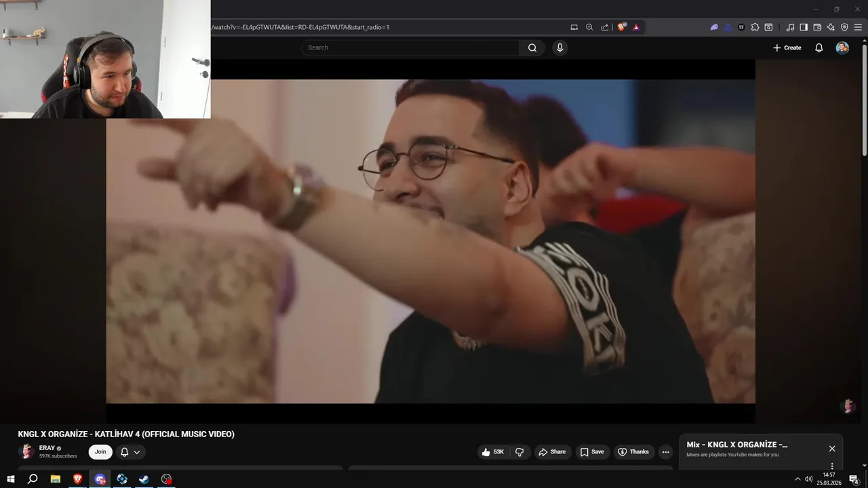Click the zoom magnifier in address bar

pyautogui.click(x=589, y=27)
